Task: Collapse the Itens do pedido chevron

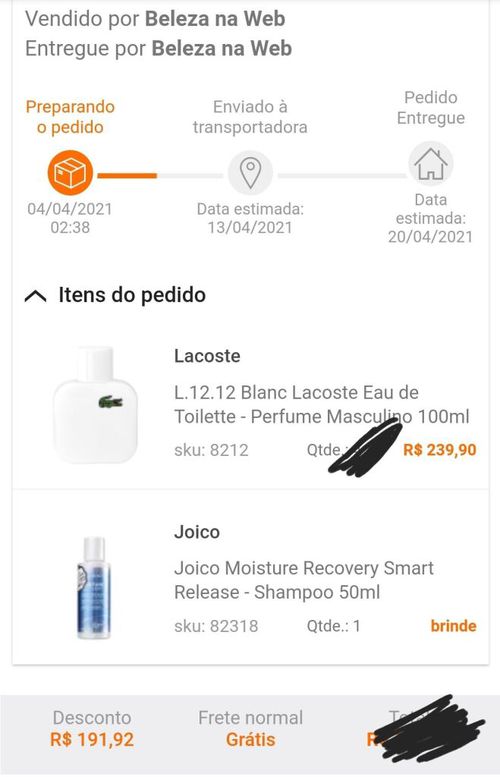Action: pyautogui.click(x=36, y=296)
